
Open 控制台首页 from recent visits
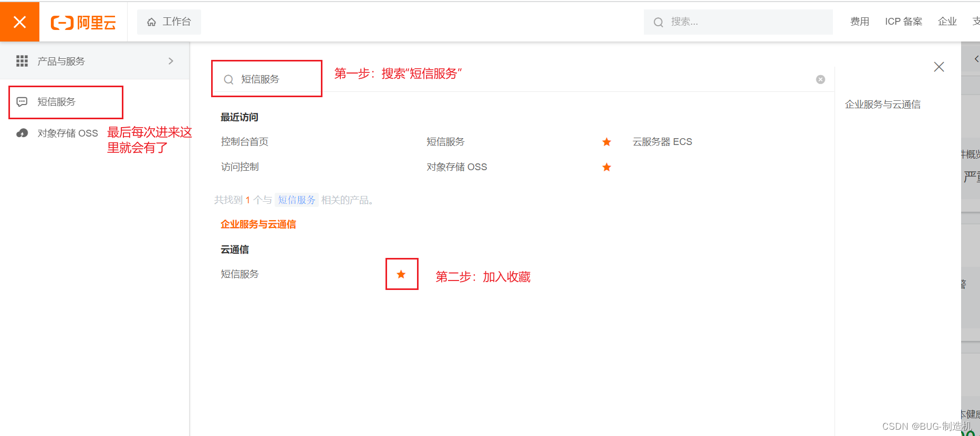pyautogui.click(x=245, y=142)
